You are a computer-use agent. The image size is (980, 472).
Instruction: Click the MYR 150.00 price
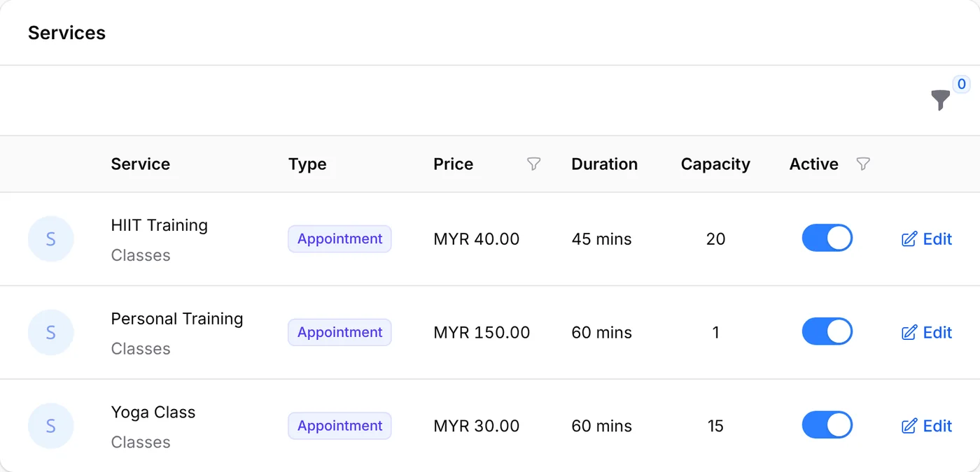click(x=482, y=332)
